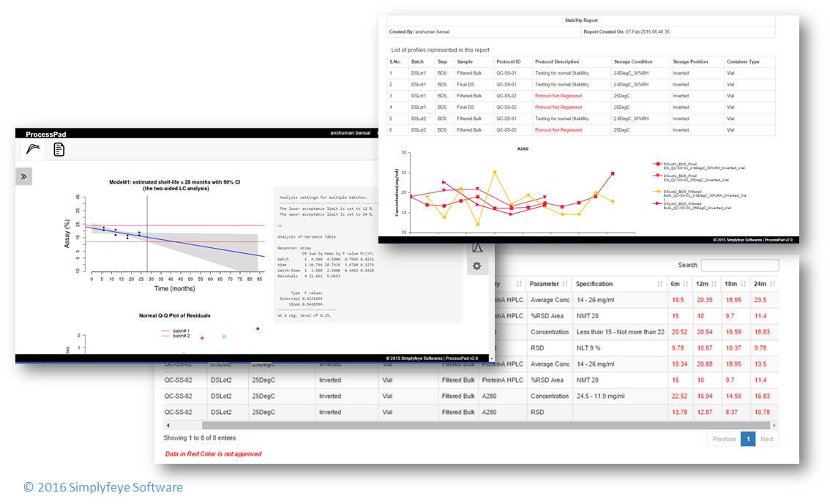Click the Next pagination button
The height and width of the screenshot is (504, 830).
tap(767, 439)
